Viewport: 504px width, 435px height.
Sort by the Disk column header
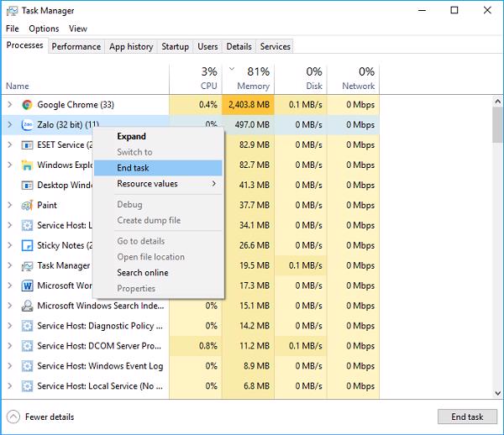(x=301, y=79)
